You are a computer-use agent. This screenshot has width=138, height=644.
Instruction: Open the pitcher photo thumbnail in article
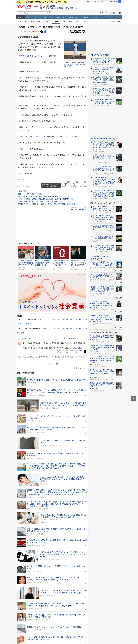coord(75,50)
